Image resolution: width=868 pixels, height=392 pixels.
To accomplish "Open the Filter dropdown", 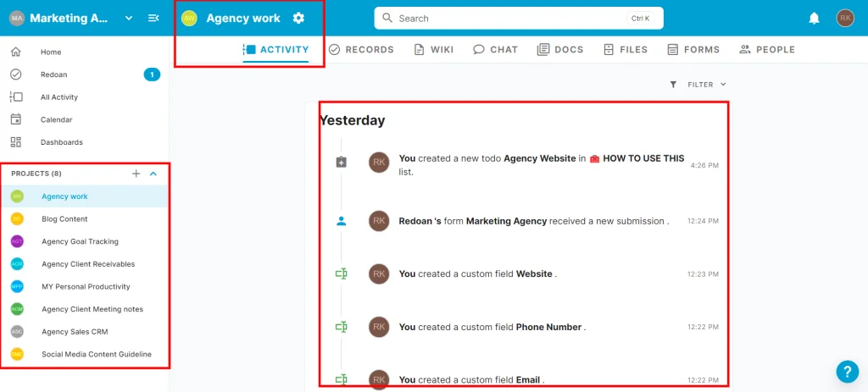I will tap(698, 85).
